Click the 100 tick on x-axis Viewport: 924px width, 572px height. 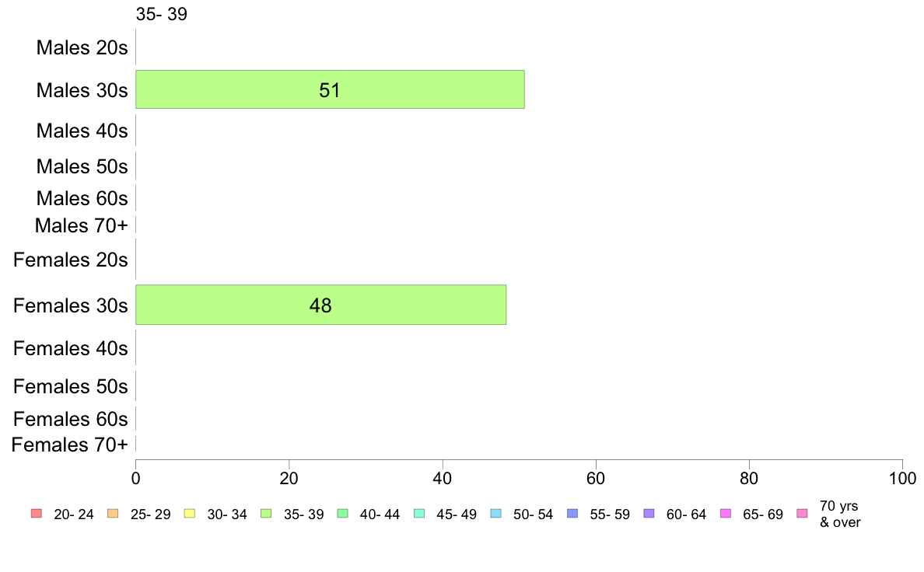[902, 478]
